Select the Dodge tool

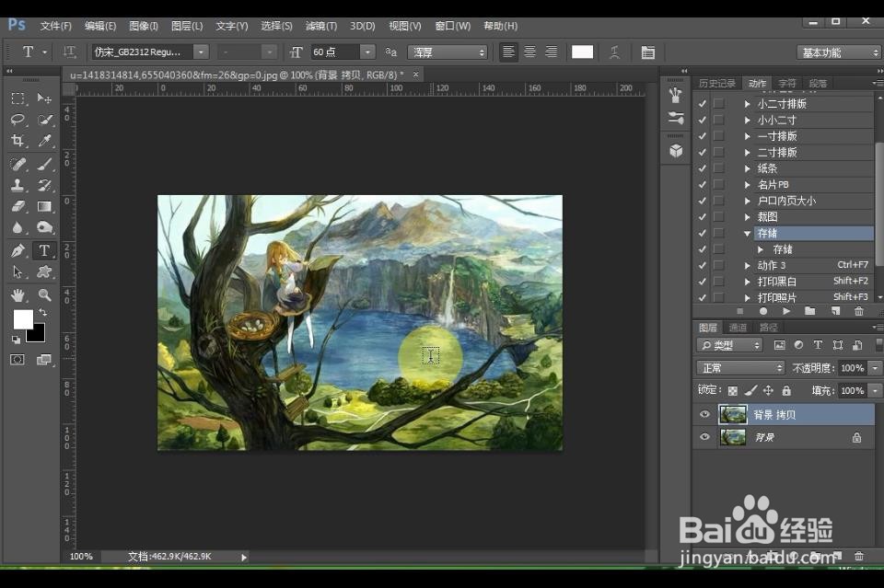44,227
